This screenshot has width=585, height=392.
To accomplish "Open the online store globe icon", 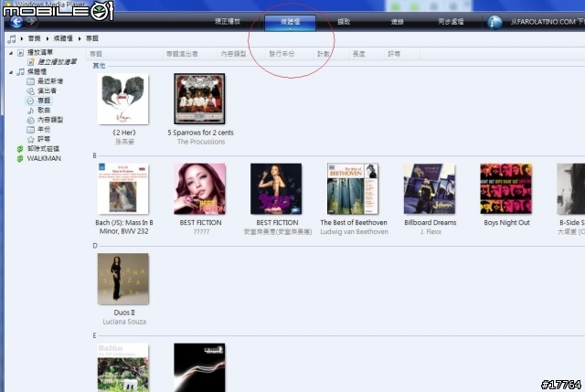I will pos(495,22).
